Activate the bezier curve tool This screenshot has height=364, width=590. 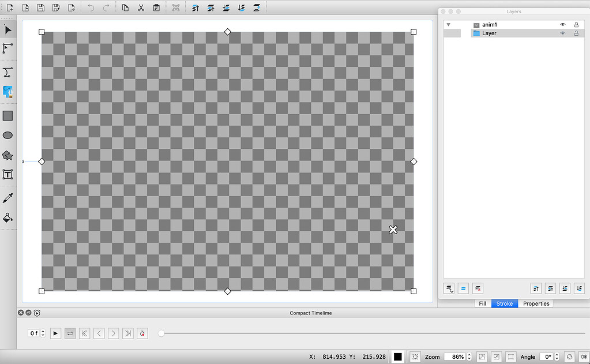tap(8, 72)
